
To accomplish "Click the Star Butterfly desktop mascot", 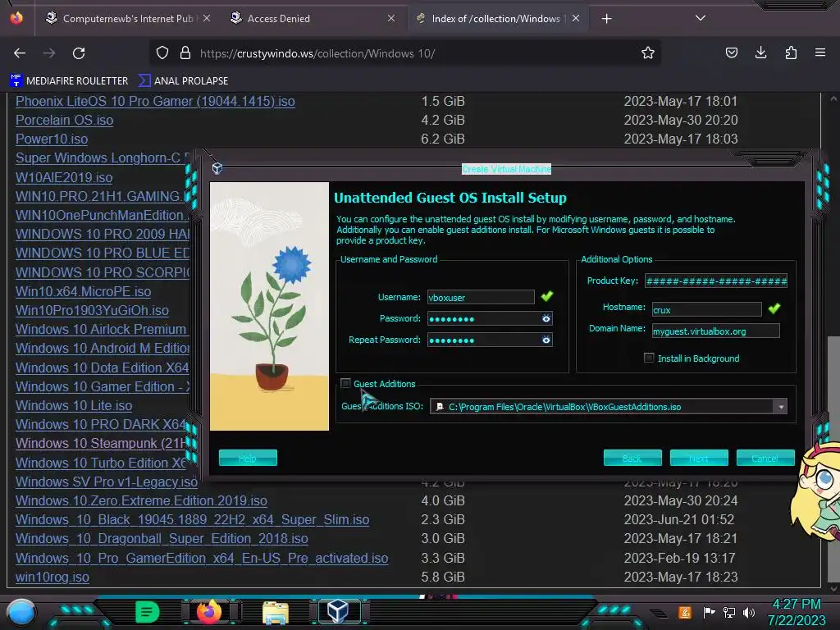I will pyautogui.click(x=815, y=491).
